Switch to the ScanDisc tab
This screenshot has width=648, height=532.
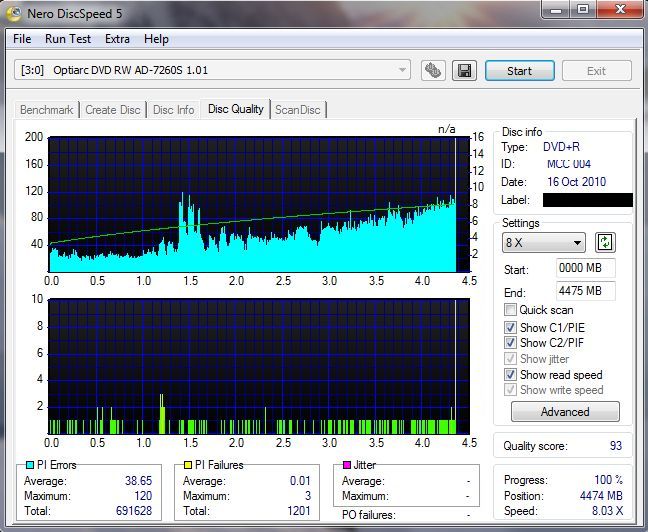[x=298, y=110]
